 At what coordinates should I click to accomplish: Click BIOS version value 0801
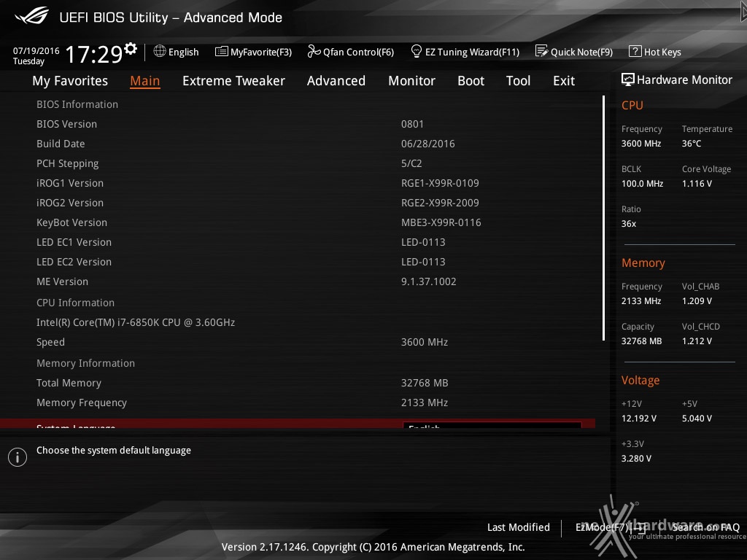point(412,124)
